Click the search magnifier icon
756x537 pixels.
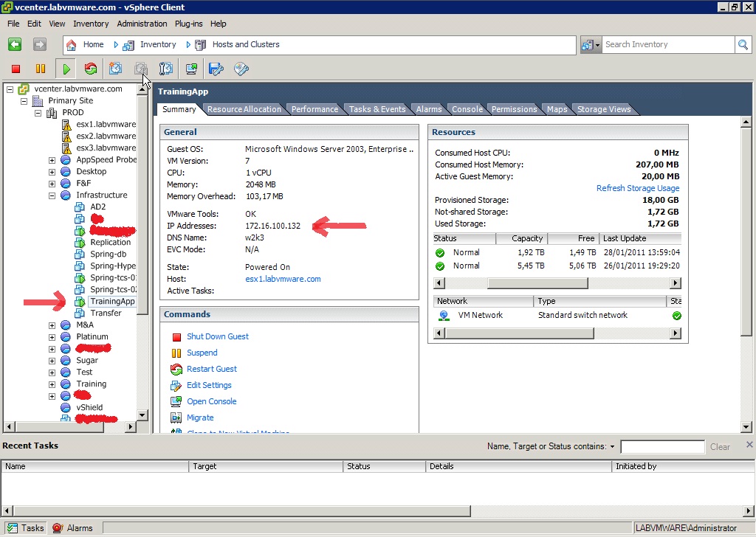[x=743, y=45]
